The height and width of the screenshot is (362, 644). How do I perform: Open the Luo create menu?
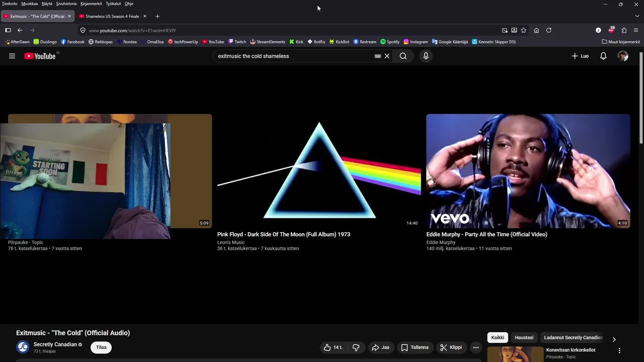[580, 56]
